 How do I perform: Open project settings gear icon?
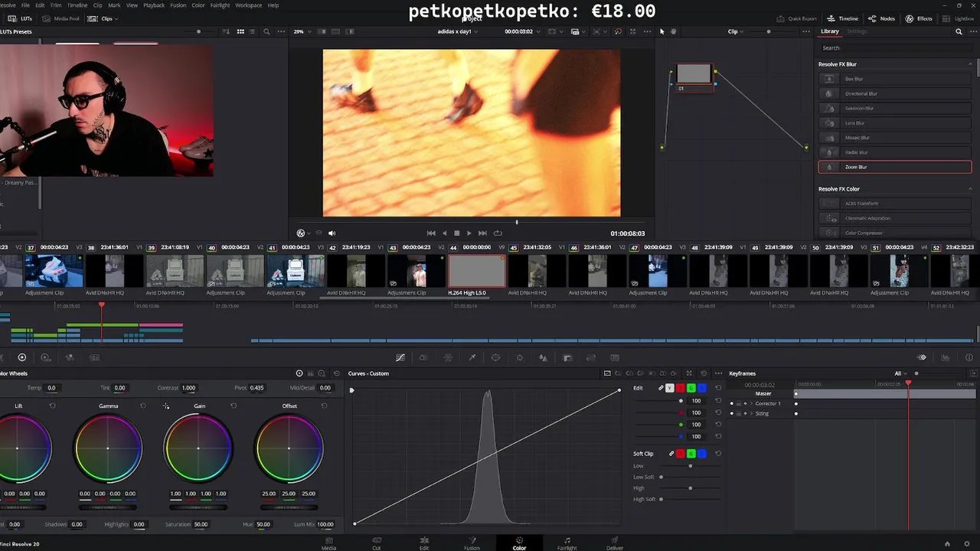(x=968, y=543)
